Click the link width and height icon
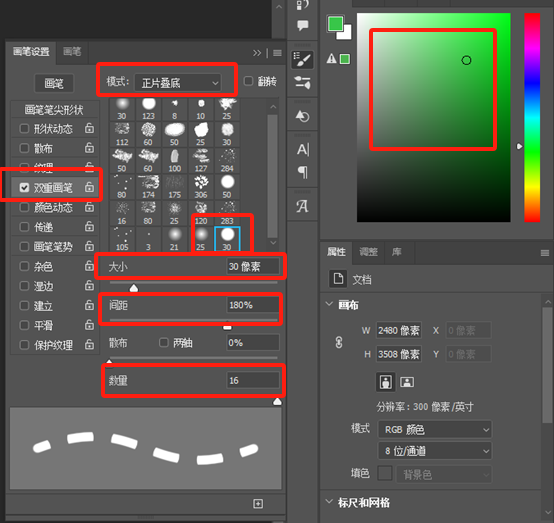This screenshot has width=554, height=523. (339, 342)
